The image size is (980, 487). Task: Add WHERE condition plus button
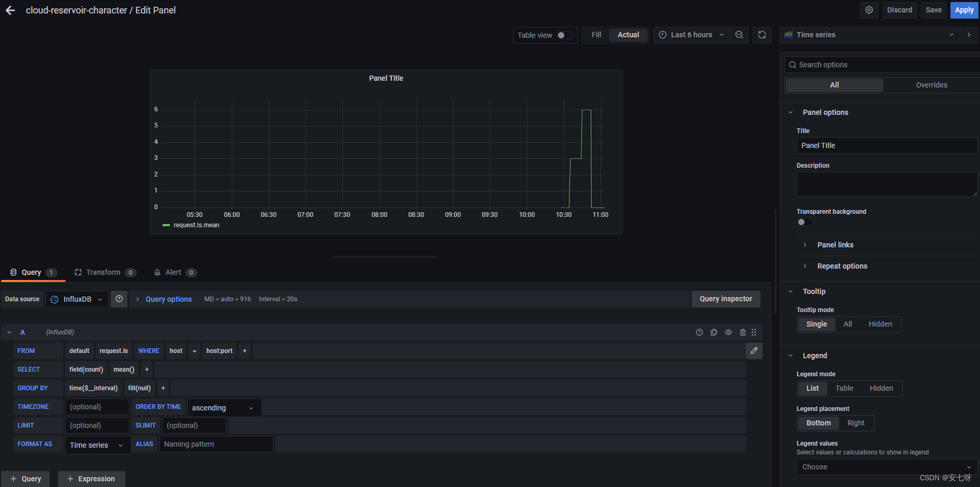coord(245,351)
